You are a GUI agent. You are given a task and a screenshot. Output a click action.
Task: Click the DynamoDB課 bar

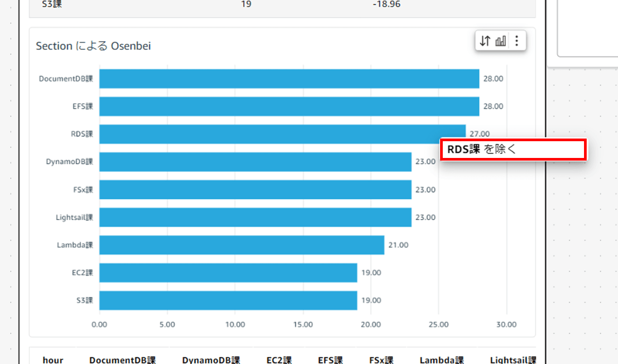point(255,162)
